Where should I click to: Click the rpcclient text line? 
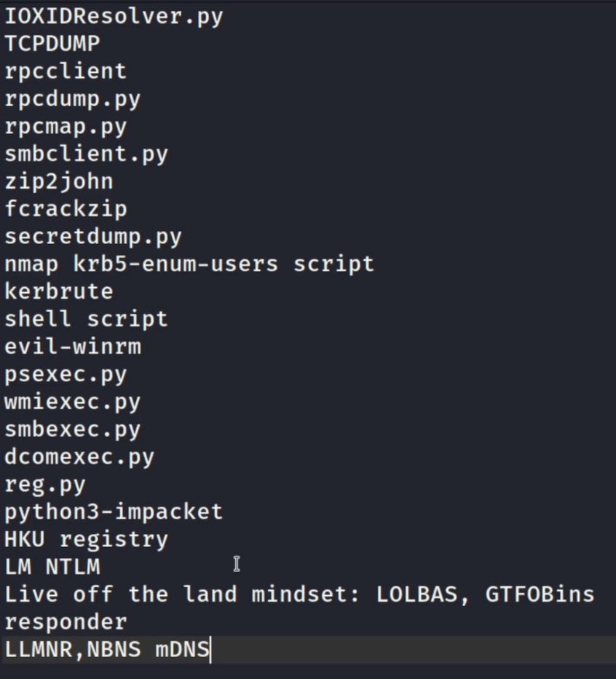(66, 71)
